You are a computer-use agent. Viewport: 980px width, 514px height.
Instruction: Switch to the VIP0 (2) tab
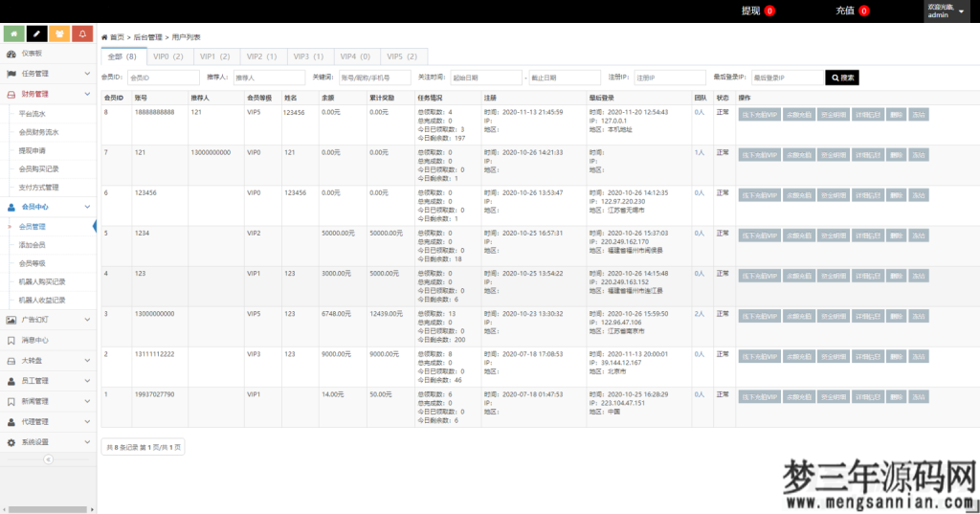click(168, 56)
